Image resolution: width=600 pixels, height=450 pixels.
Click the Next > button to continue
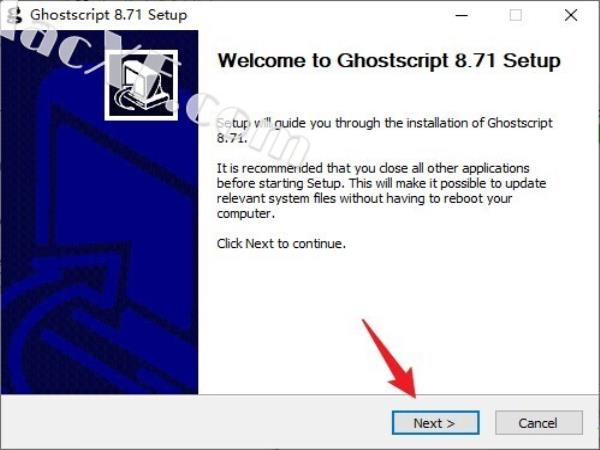pos(435,423)
